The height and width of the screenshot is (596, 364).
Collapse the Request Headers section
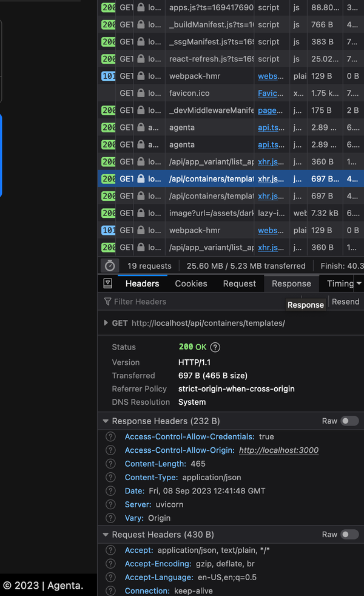(x=106, y=535)
